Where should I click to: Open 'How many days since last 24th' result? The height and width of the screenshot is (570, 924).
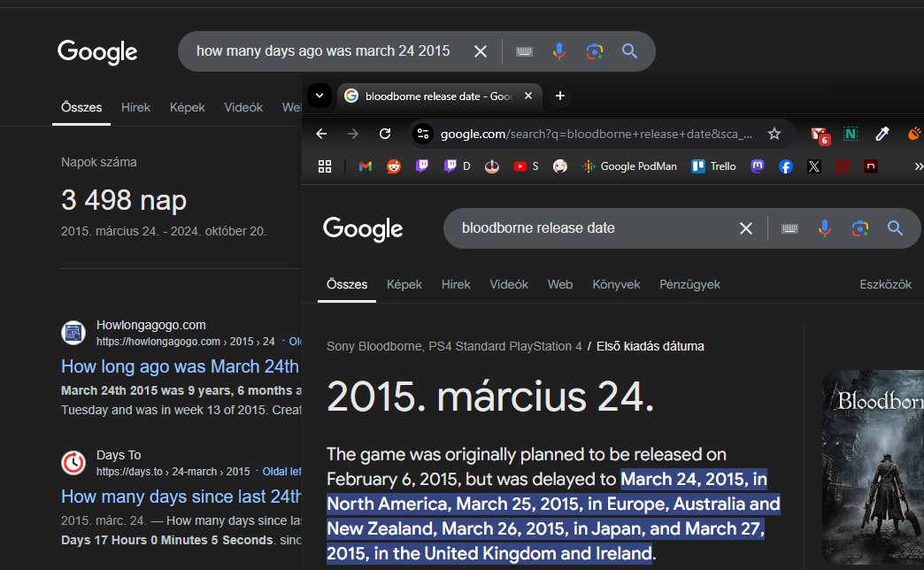(x=181, y=497)
